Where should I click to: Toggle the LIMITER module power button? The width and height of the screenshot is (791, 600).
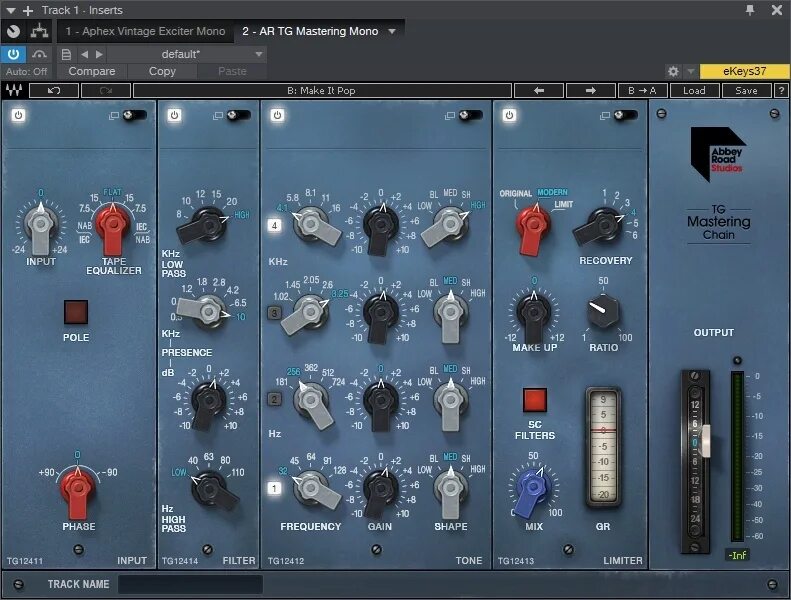point(509,115)
